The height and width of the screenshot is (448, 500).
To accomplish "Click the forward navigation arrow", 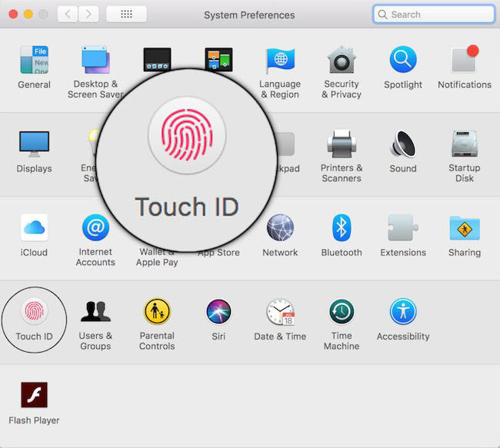I will (88, 14).
